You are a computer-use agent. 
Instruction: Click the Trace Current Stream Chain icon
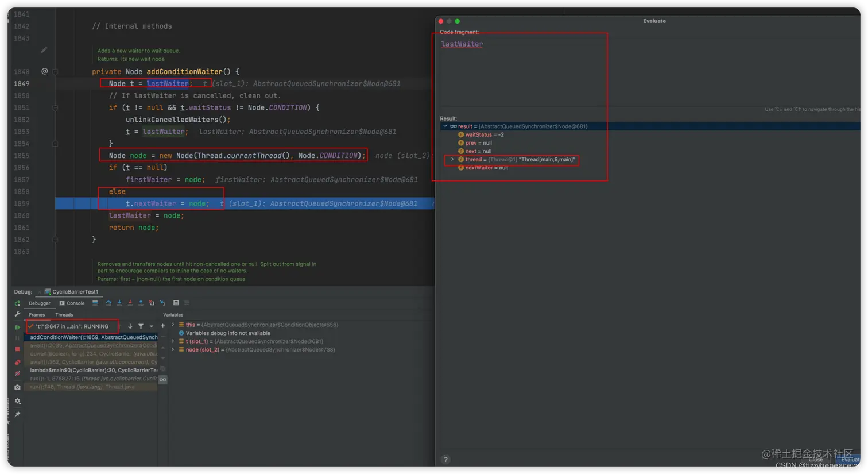point(187,303)
